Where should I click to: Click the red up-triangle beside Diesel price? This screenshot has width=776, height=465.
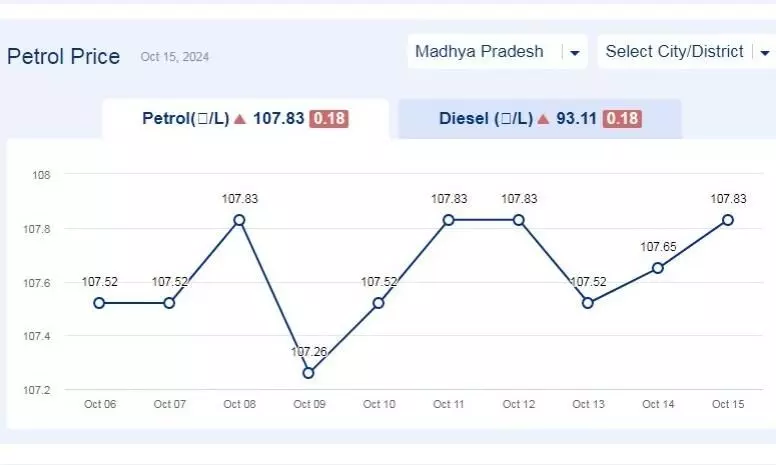pos(543,119)
